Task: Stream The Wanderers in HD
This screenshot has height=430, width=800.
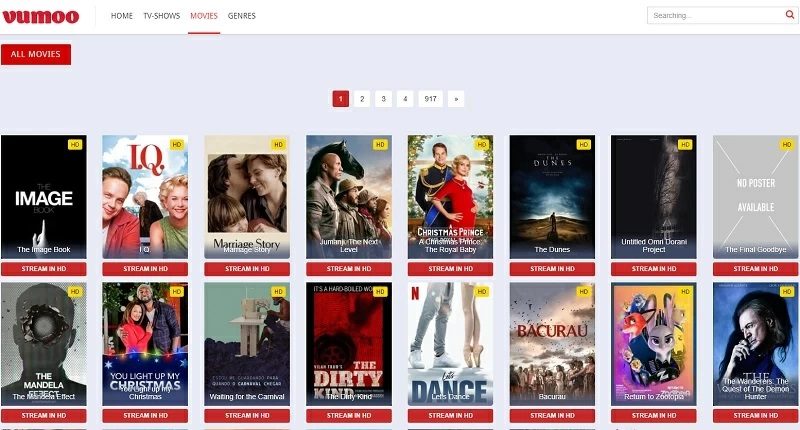Action: pos(756,416)
